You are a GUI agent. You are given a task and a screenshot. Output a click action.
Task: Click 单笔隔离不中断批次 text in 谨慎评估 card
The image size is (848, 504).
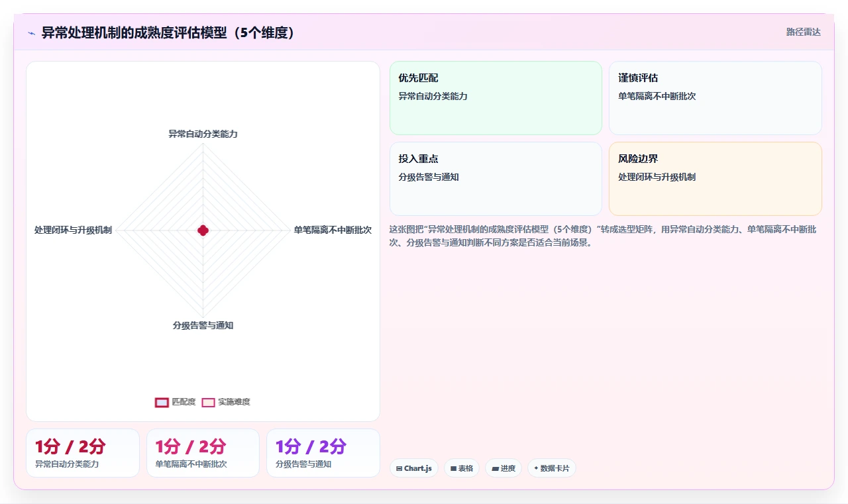[657, 96]
